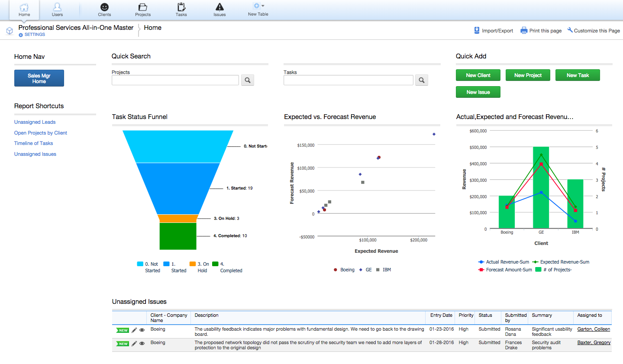Click the Professional Services All-in-One Master title
Image resolution: width=623 pixels, height=364 pixels.
[x=76, y=28]
